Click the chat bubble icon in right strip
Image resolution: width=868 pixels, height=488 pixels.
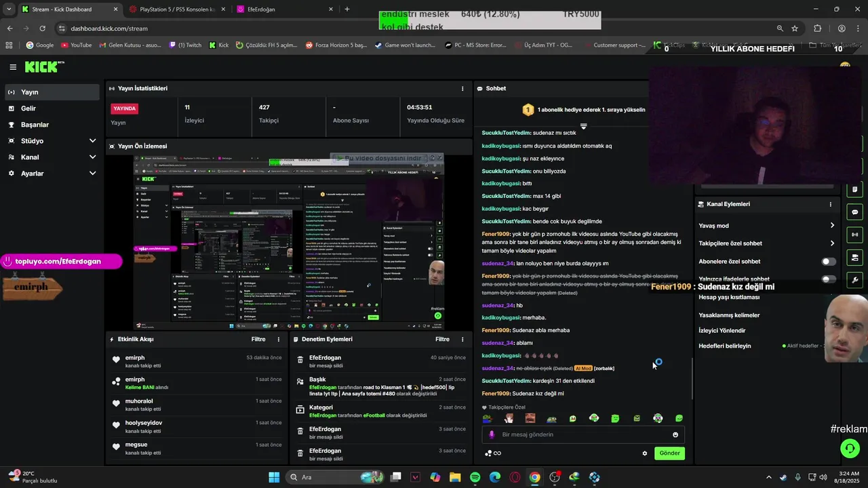tap(854, 212)
